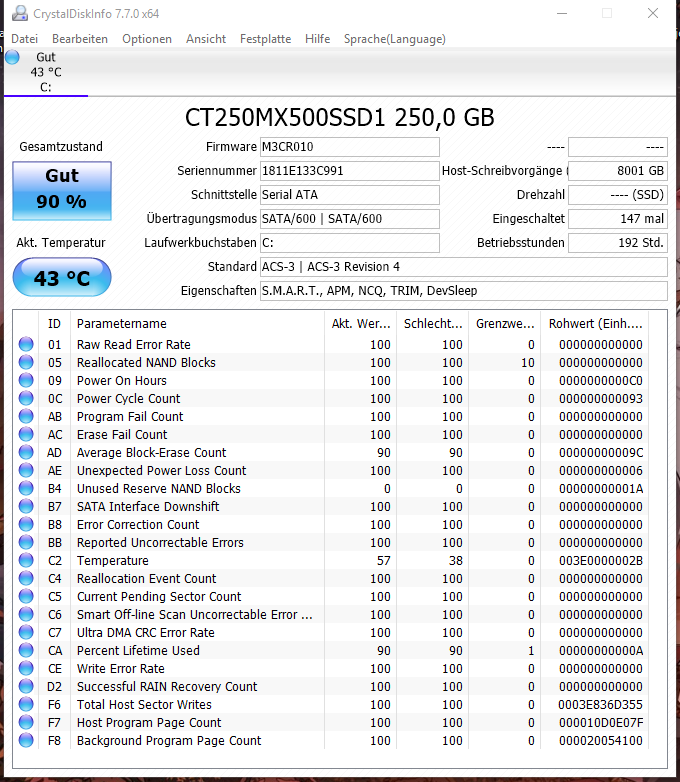Click status orb for Reallocation Event Count
This screenshot has height=782, width=680.
pyautogui.click(x=26, y=578)
